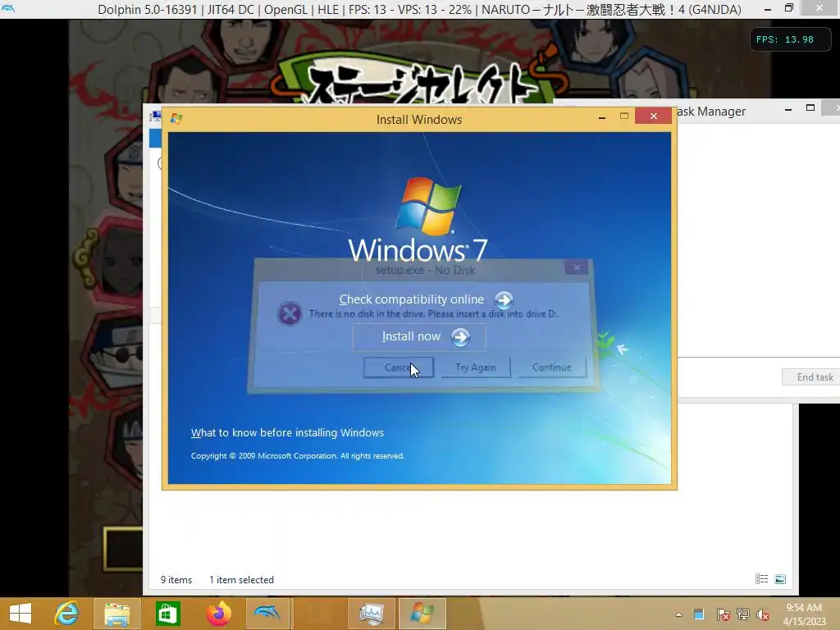Image resolution: width=840 pixels, height=630 pixels.
Task: Click the "9 items" status text
Action: coord(176,580)
